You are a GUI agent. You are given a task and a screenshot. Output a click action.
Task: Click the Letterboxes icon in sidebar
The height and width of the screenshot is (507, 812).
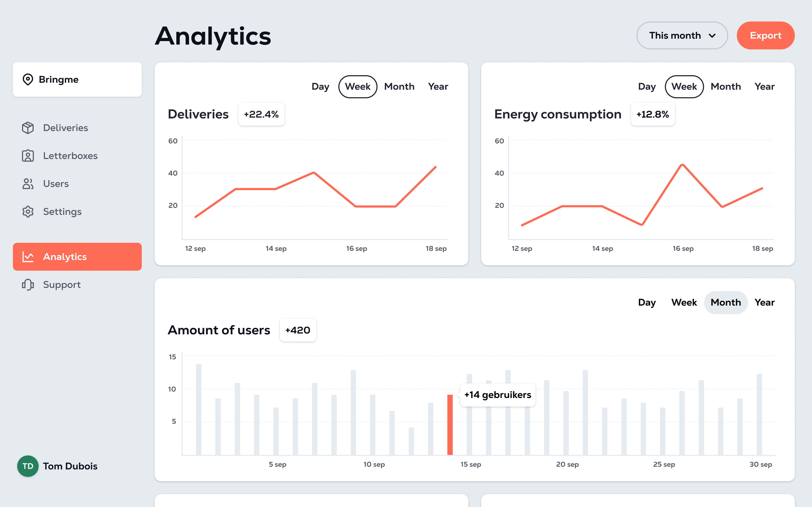(28, 155)
